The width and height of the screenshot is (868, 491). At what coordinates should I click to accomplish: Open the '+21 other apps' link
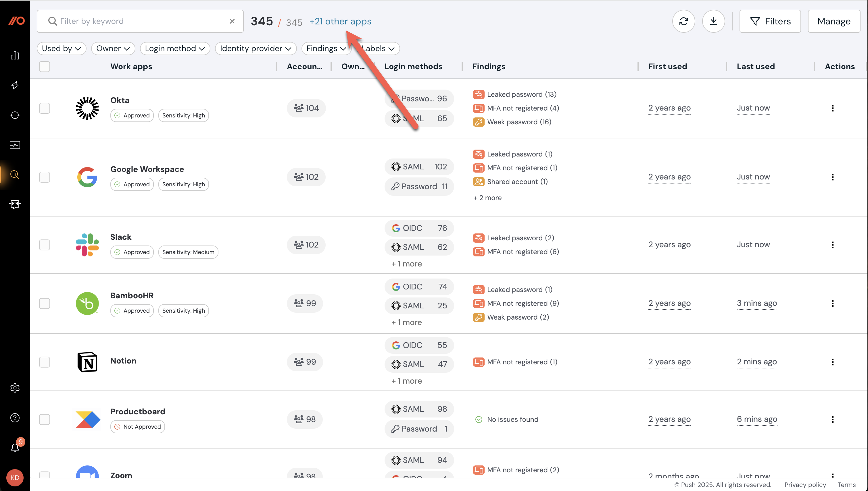[x=340, y=21]
